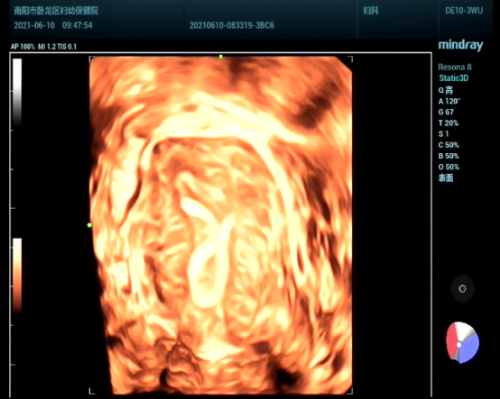This screenshot has height=399, width=500.
Task: Select the T 20% threshold parameter
Action: click(448, 123)
